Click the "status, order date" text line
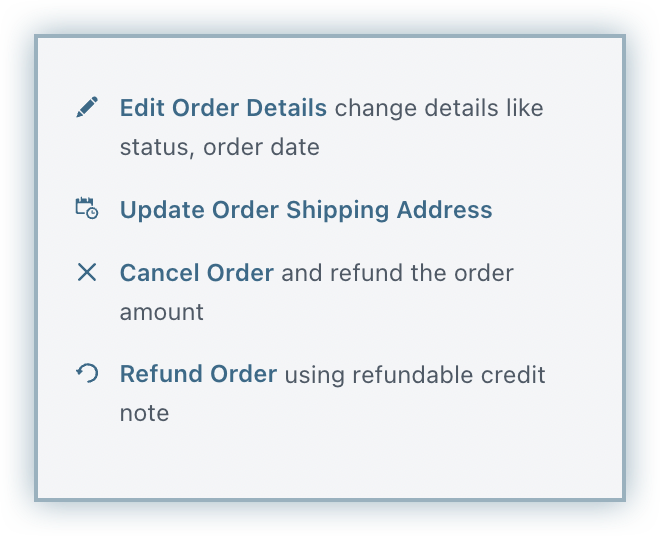 click(x=219, y=147)
